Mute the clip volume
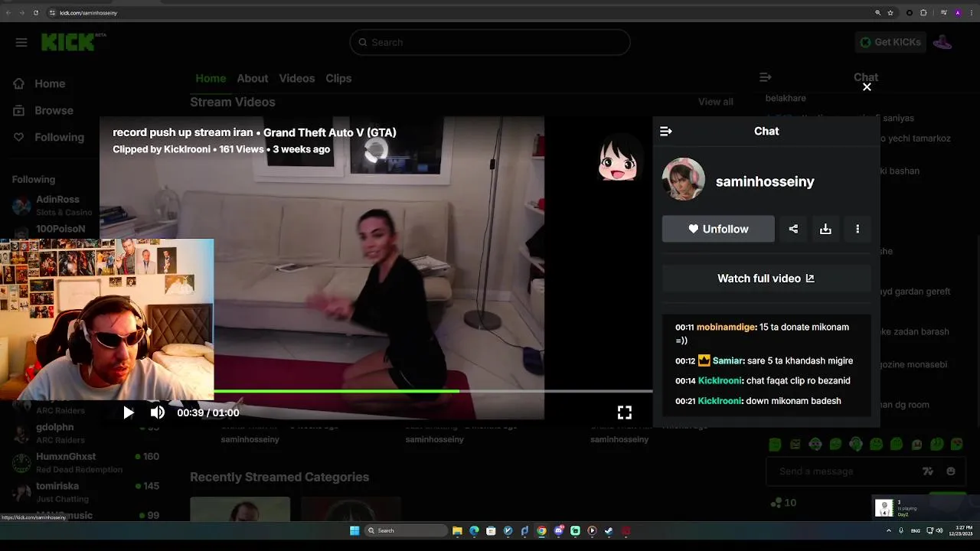This screenshot has width=980, height=551. [158, 412]
